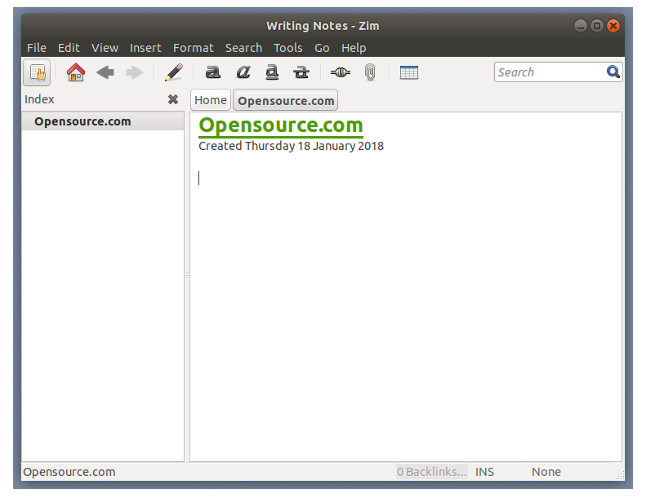This screenshot has height=498, width=653.
Task: Open the Format menu
Action: pos(193,48)
